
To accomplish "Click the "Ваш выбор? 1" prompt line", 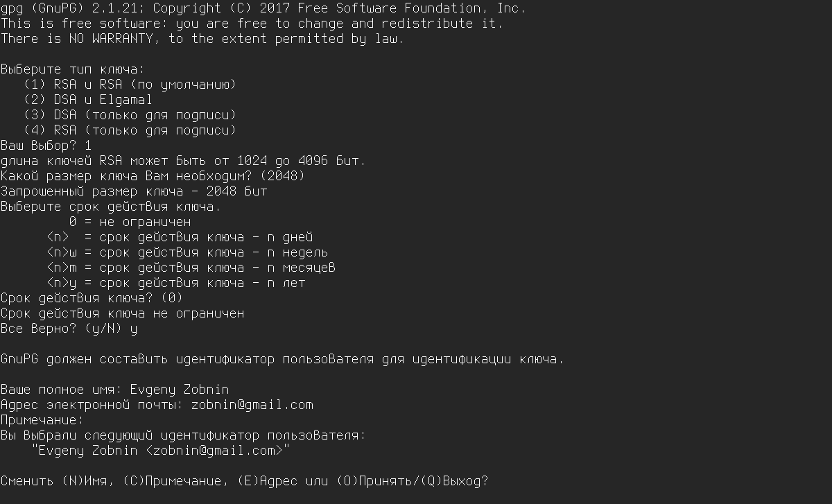I will (46, 146).
